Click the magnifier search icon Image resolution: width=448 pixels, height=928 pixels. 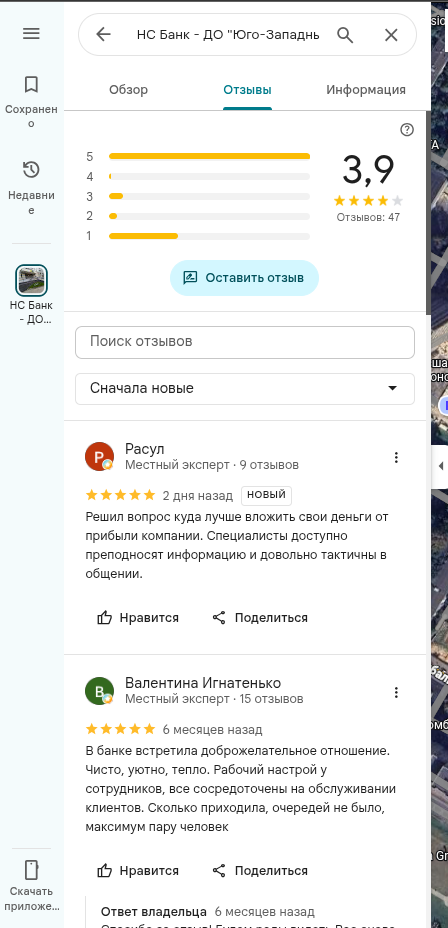click(345, 35)
